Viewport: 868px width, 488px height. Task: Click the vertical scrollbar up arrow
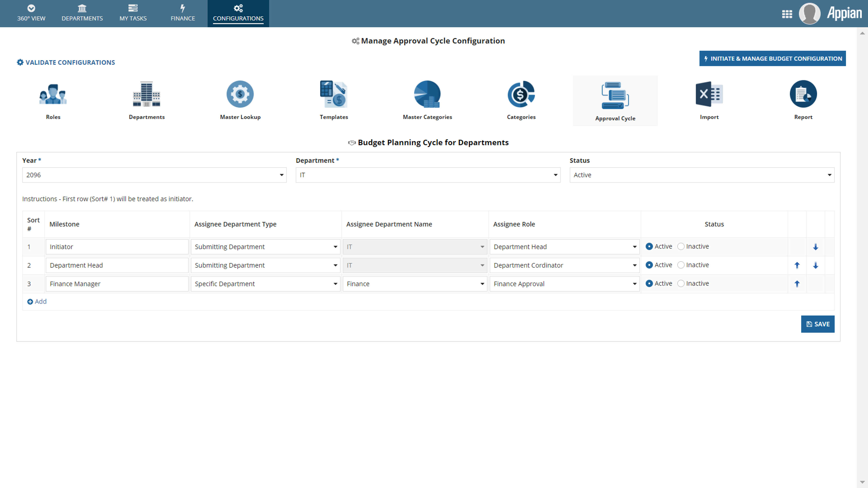[862, 33]
